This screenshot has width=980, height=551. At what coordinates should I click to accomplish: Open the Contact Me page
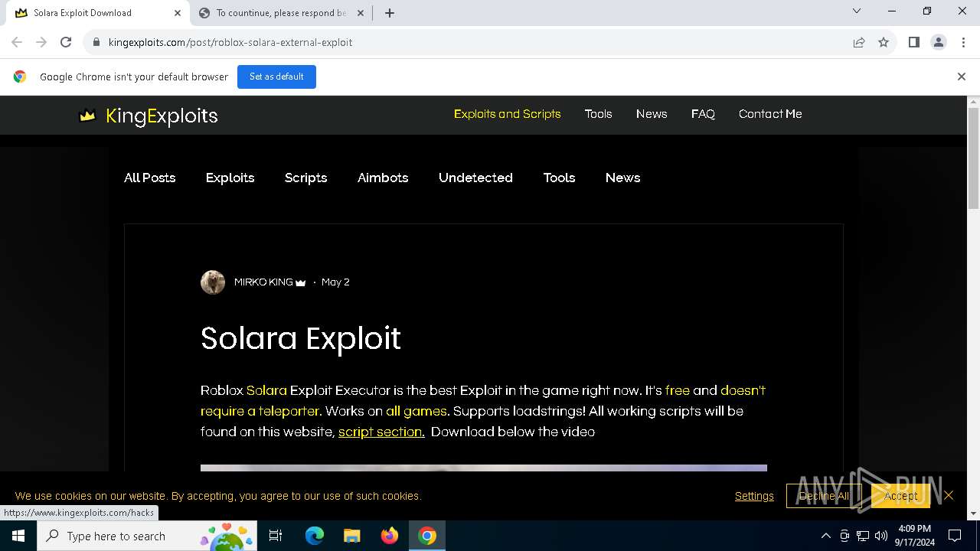coord(770,114)
